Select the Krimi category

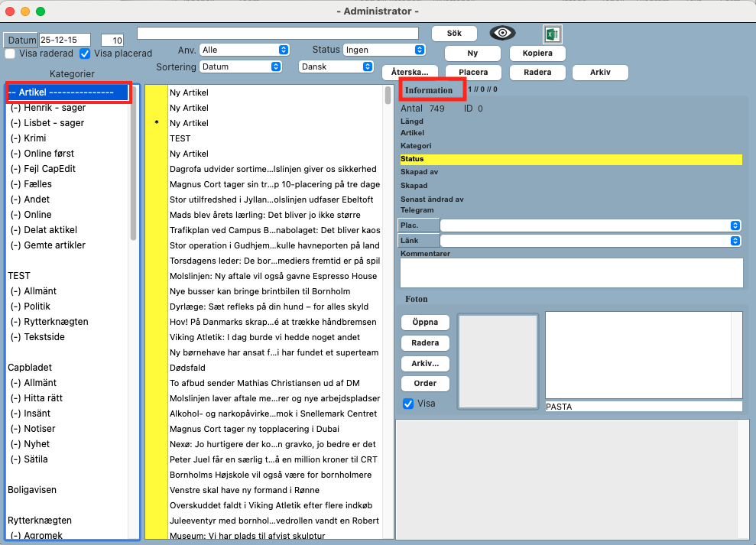(34, 138)
